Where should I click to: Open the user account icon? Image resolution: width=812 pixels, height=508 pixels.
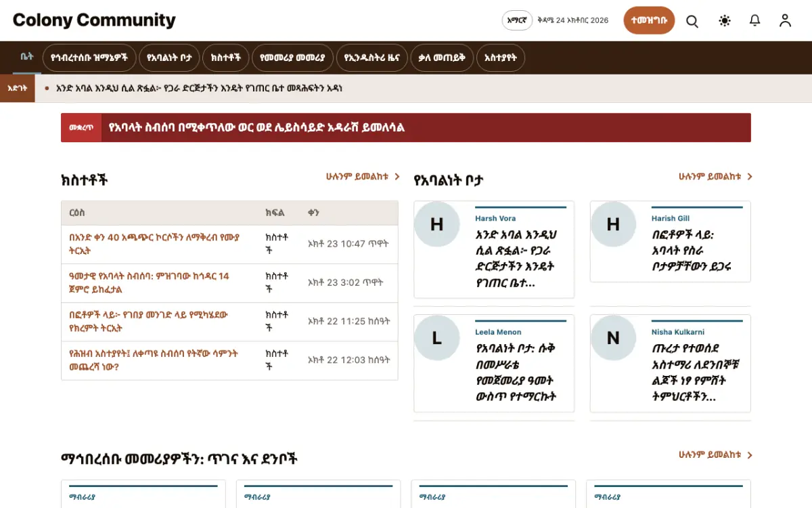coord(785,21)
